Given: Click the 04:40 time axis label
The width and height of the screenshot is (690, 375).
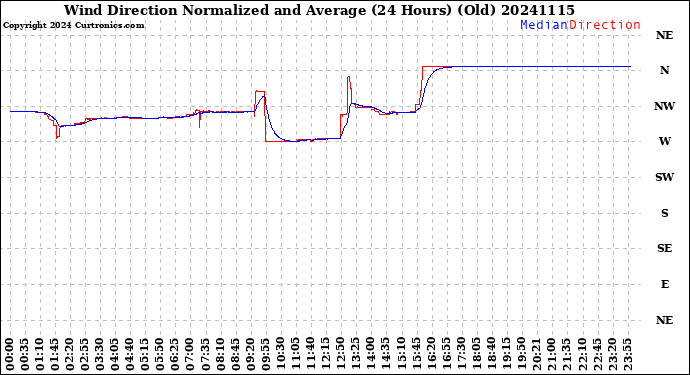Looking at the screenshot, I should (x=130, y=355).
